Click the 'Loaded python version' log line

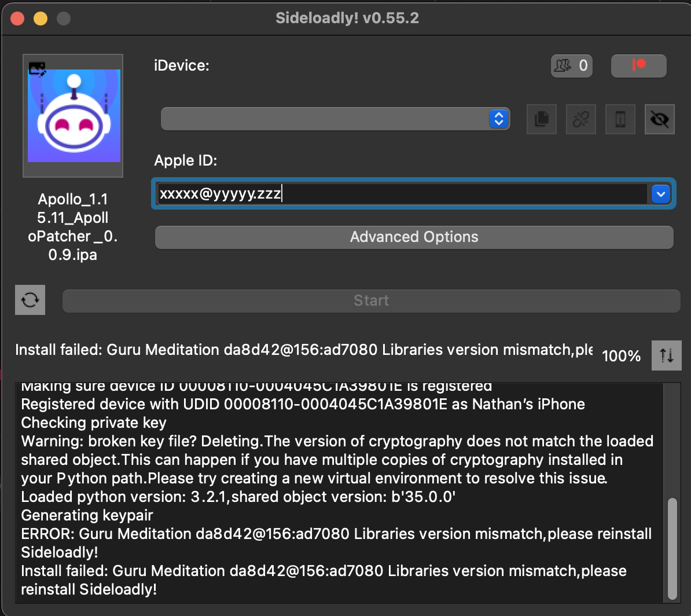[238, 497]
